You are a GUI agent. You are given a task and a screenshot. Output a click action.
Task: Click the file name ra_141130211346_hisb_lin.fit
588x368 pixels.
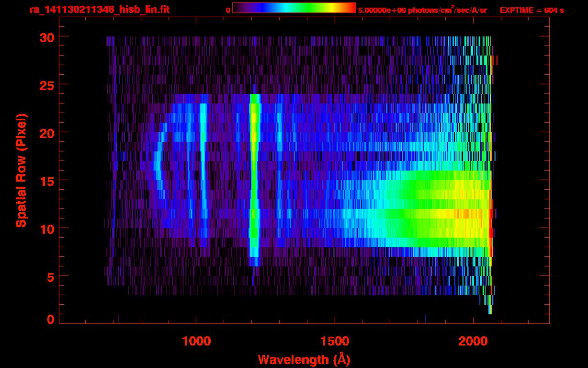pyautogui.click(x=99, y=10)
